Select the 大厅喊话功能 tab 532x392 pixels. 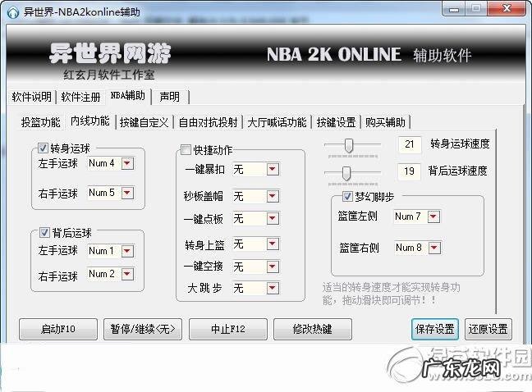pyautogui.click(x=277, y=122)
